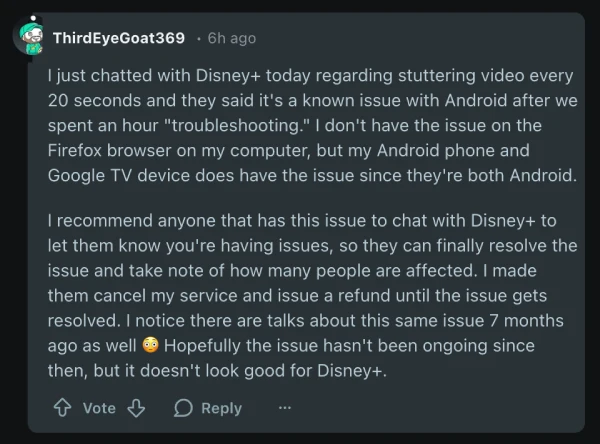Click the closing words "good for Disney+"
Image resolution: width=600 pixels, height=444 pixels.
tap(324, 370)
